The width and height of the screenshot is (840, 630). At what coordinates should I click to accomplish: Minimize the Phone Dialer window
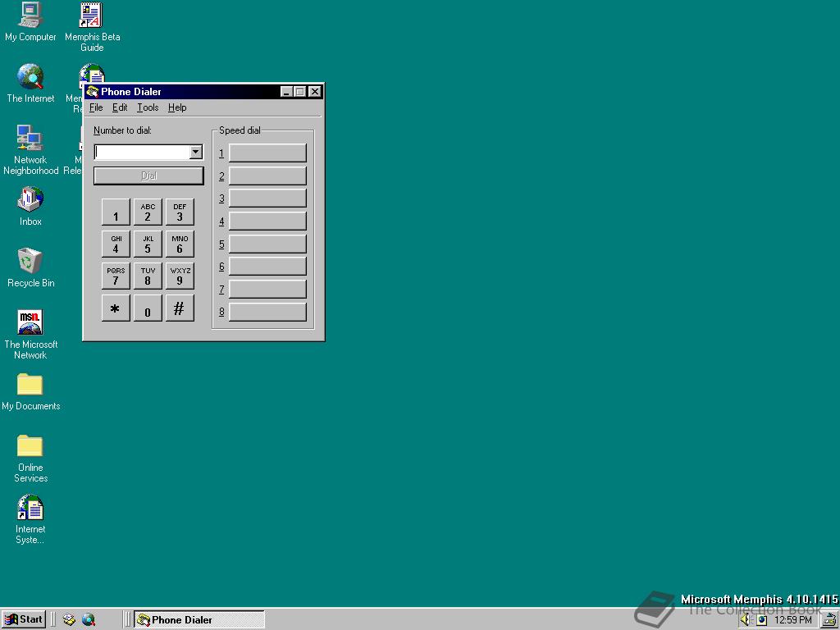tap(286, 92)
